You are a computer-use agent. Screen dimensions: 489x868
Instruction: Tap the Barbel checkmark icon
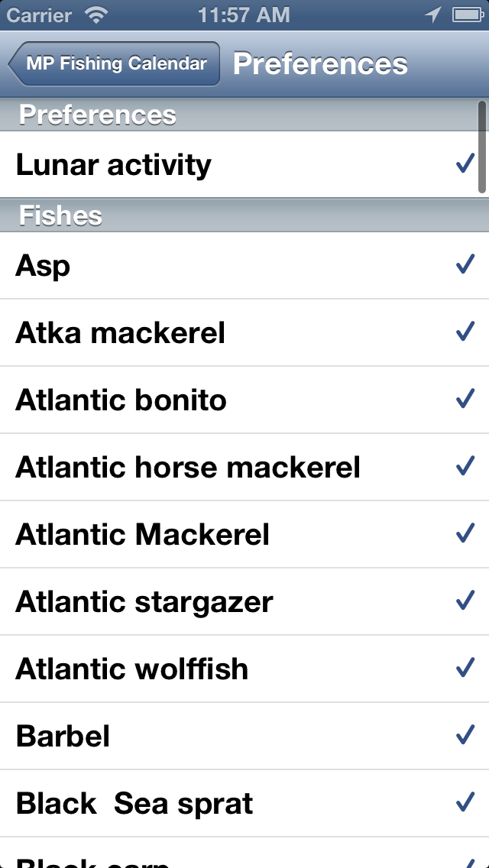point(465,734)
